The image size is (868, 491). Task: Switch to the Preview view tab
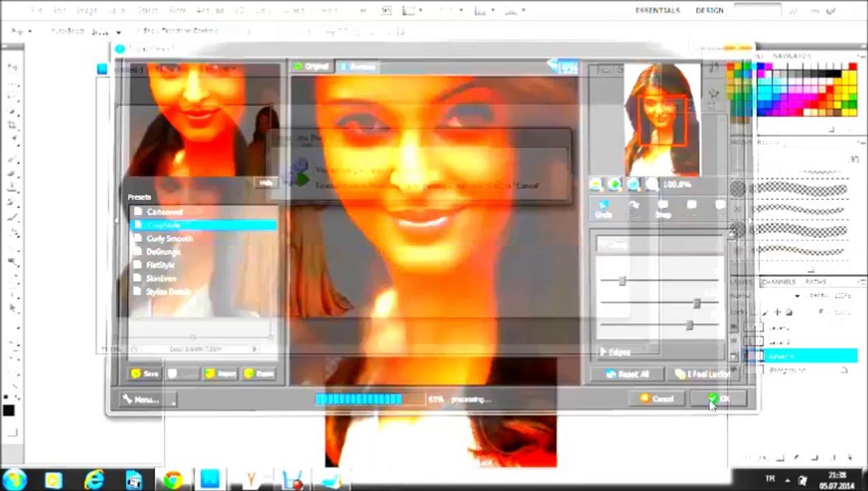[x=358, y=66]
